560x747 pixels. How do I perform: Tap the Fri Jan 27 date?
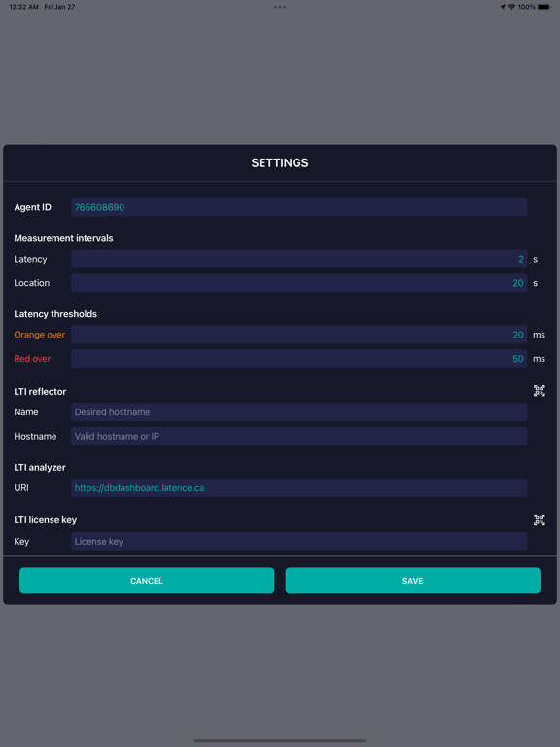coord(59,7)
